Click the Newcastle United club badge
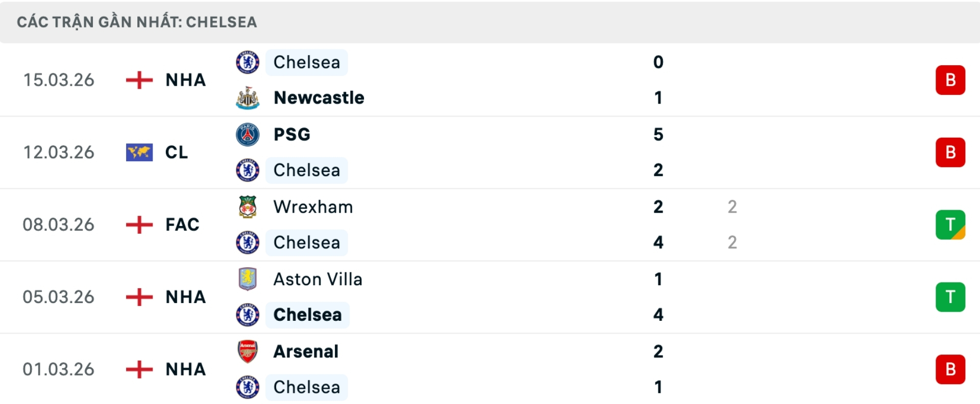Screen dimensions: 980x404 (x=248, y=98)
